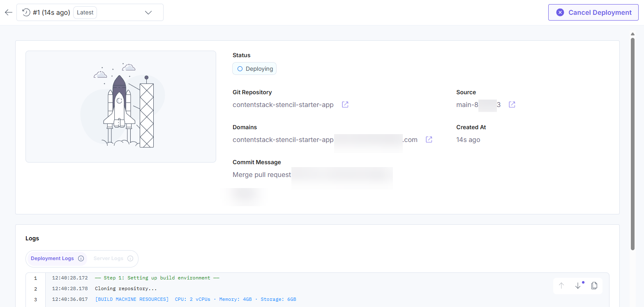The height and width of the screenshot is (307, 644).
Task: Copy the deployment logs with the copy icon
Action: pyautogui.click(x=594, y=286)
